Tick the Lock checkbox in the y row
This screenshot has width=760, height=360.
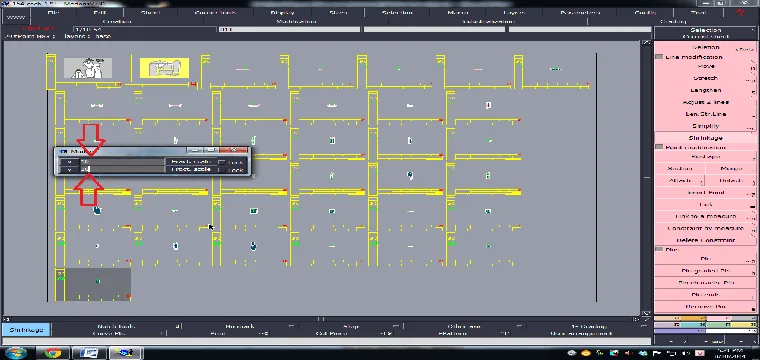click(222, 170)
